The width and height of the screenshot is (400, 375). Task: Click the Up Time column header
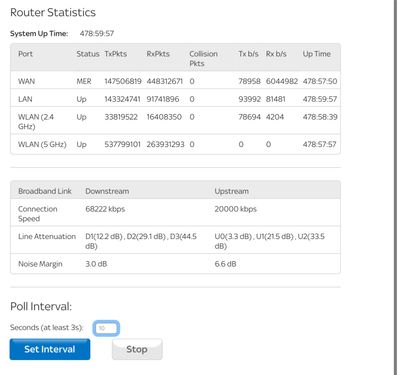click(x=316, y=54)
